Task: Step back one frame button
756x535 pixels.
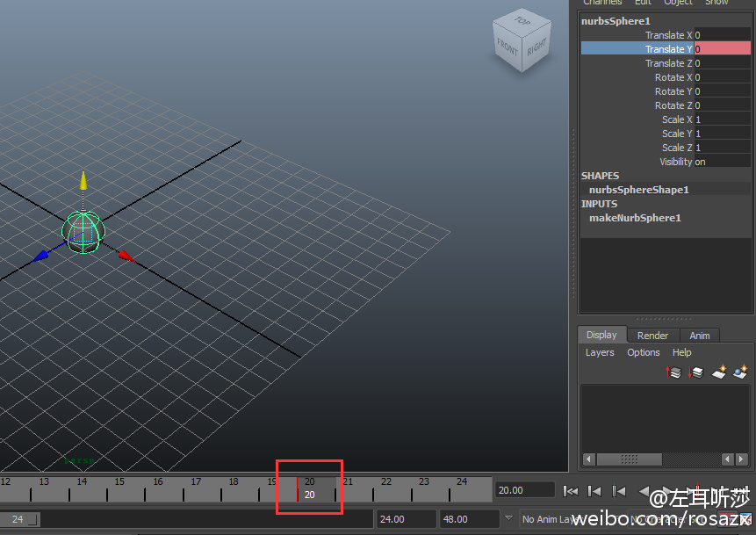Action: coord(594,491)
